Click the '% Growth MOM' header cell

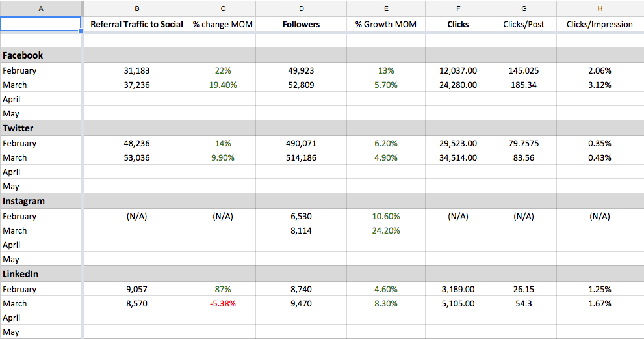pyautogui.click(x=386, y=24)
